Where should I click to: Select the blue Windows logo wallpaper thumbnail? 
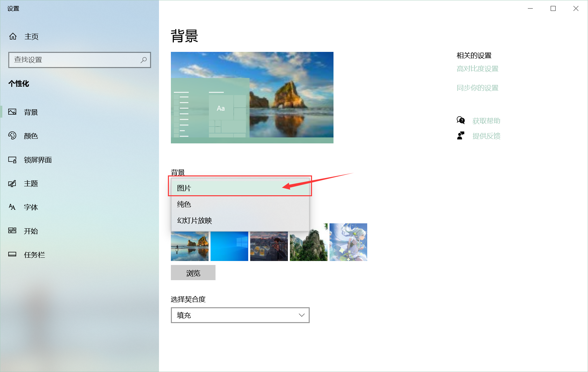pos(229,246)
